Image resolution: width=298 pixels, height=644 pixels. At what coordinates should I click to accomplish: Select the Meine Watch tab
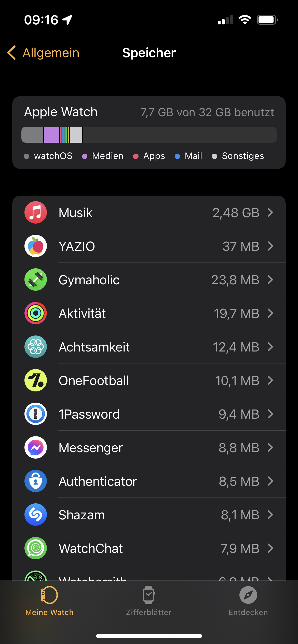coord(49,601)
